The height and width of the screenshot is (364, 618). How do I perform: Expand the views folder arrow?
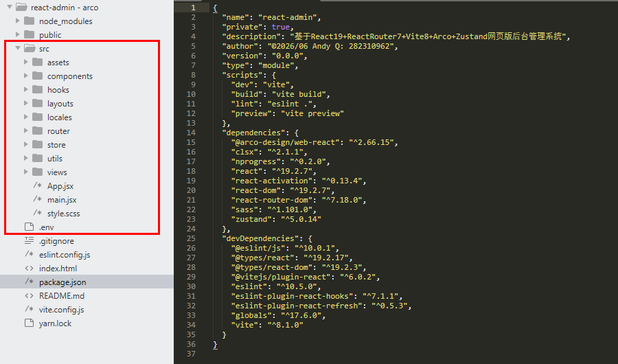[x=26, y=172]
